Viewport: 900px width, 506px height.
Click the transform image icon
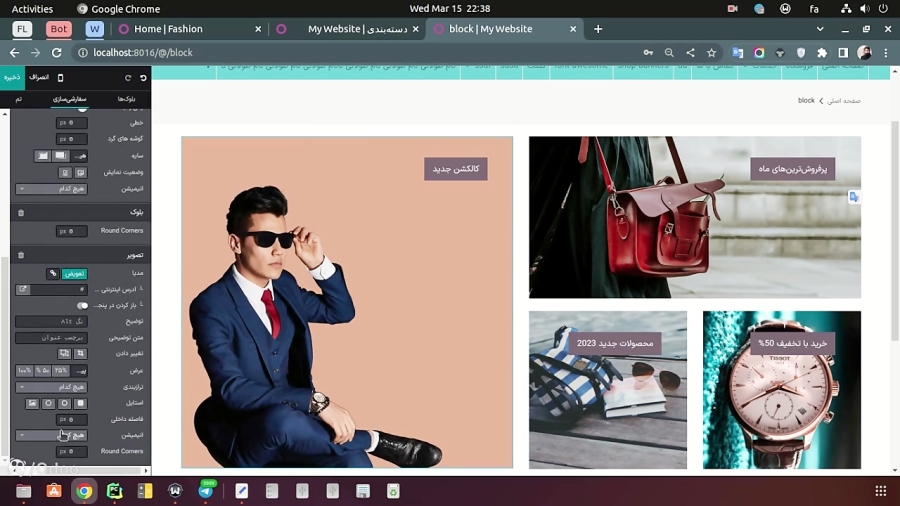pos(64,354)
